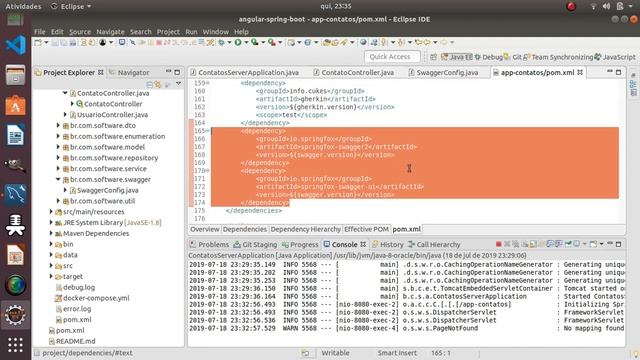Screen dimensions: 640x360
Task: Open the Window menu
Action: [216, 32]
